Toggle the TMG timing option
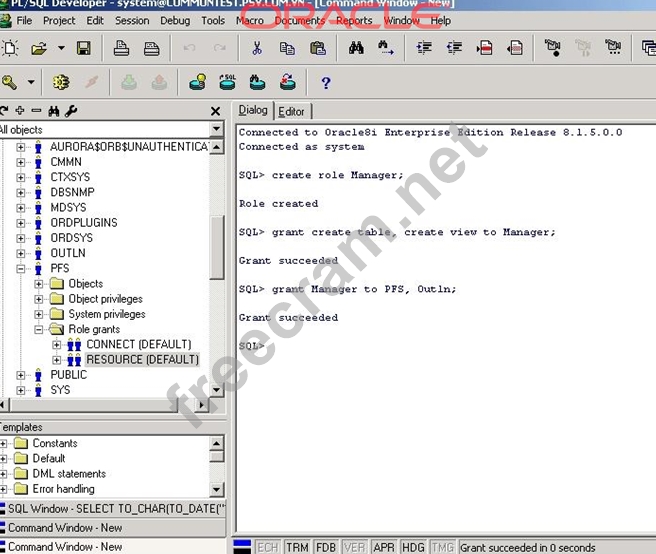The width and height of the screenshot is (656, 554). coord(442,547)
